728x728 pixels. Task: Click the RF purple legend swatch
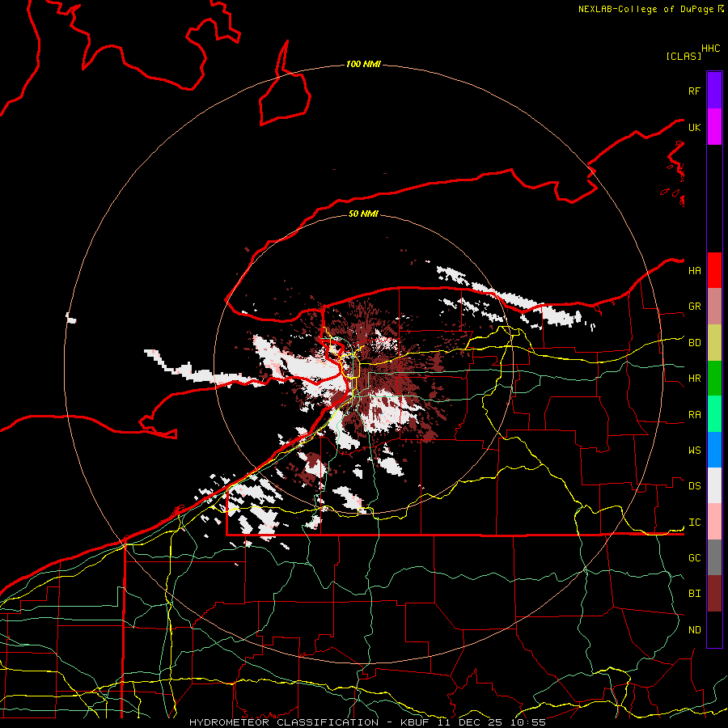click(x=714, y=91)
